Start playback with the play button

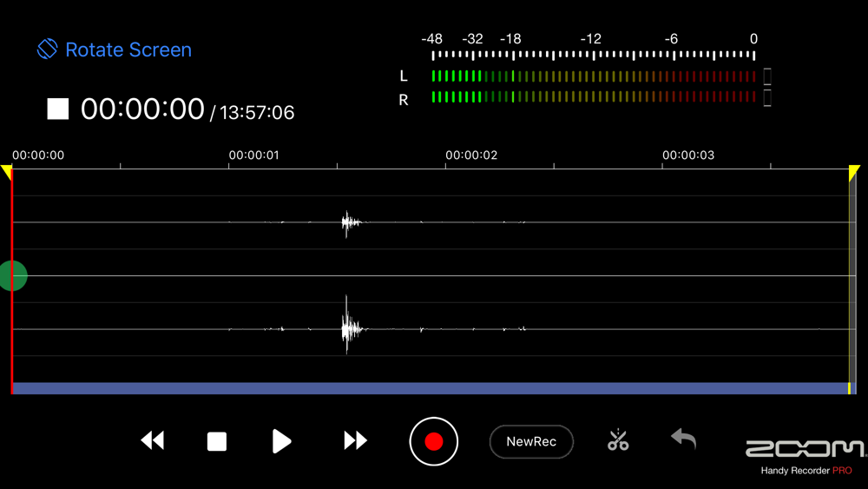tap(281, 441)
